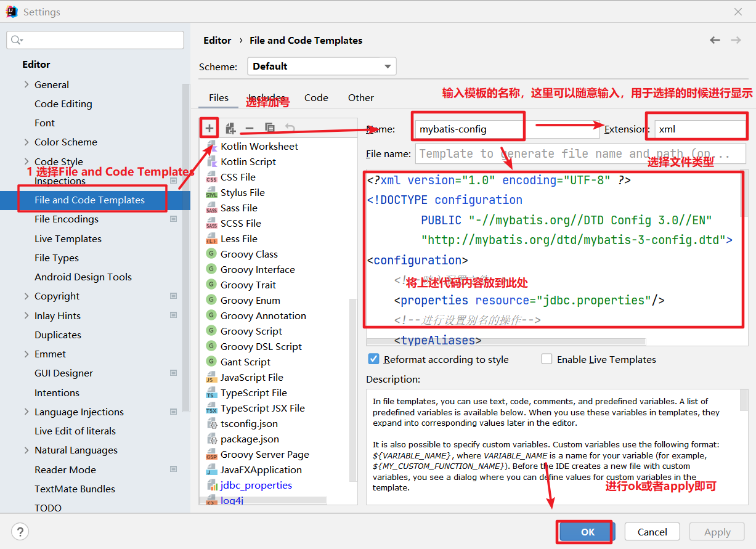Open File and Code Templates settings

point(89,200)
